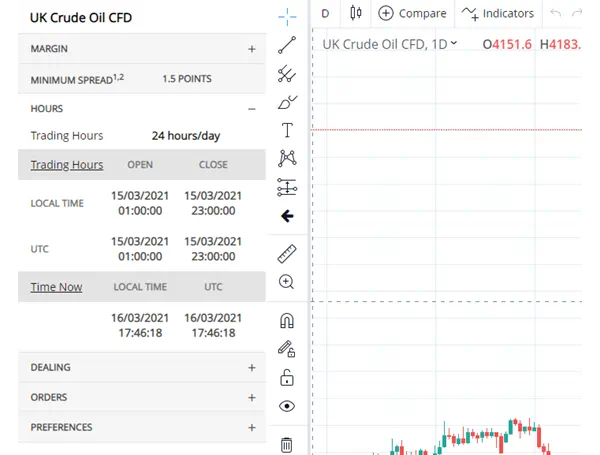Click the CLOSE column header
Viewport: 600px width, 455px height.
click(213, 165)
